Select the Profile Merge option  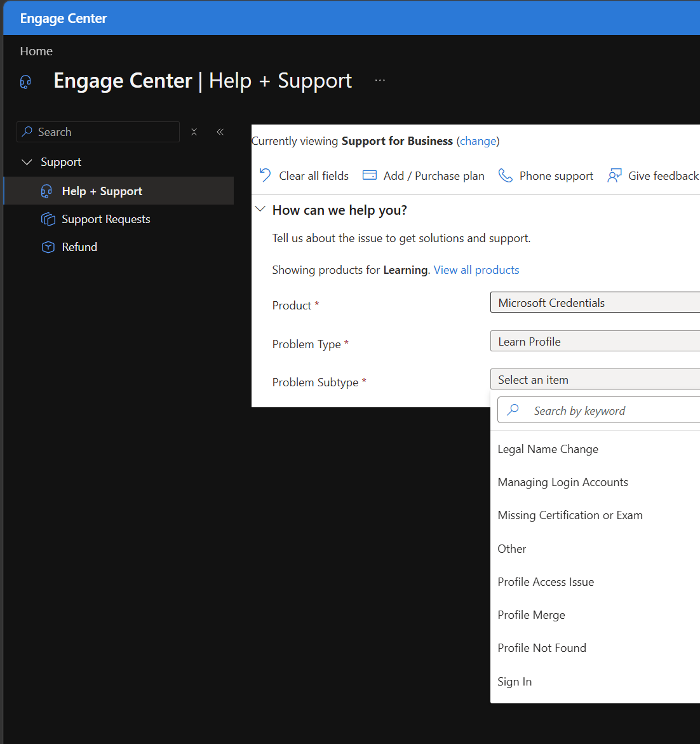(595, 615)
